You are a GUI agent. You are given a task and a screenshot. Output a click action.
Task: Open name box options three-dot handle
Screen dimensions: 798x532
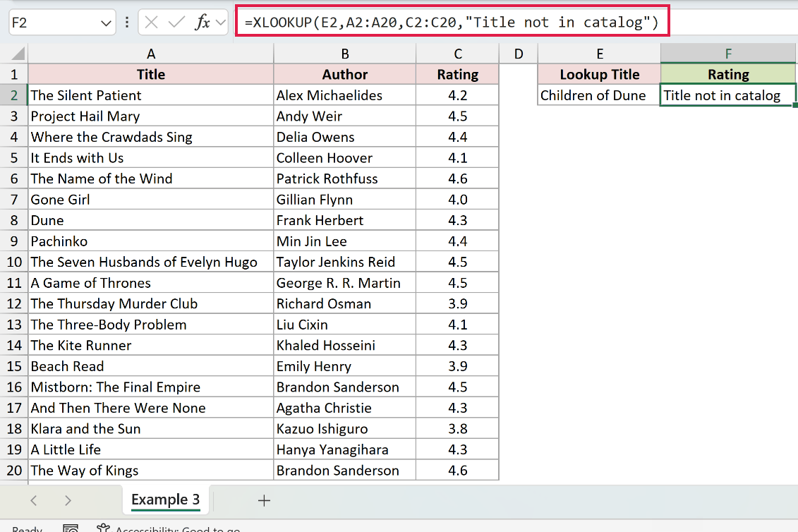(x=127, y=23)
